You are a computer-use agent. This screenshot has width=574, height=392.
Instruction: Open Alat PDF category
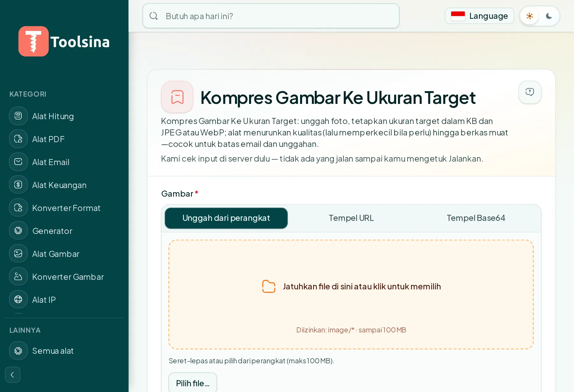click(x=64, y=139)
